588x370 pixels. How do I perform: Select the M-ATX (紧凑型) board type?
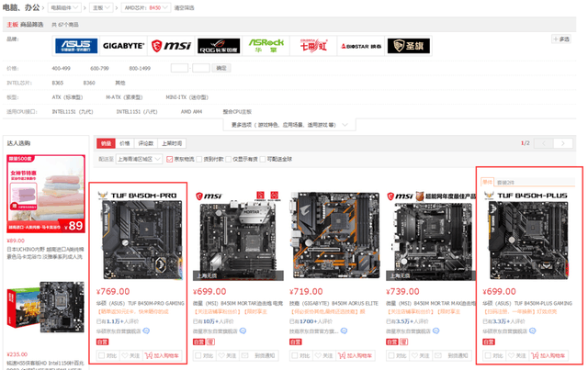(124, 97)
